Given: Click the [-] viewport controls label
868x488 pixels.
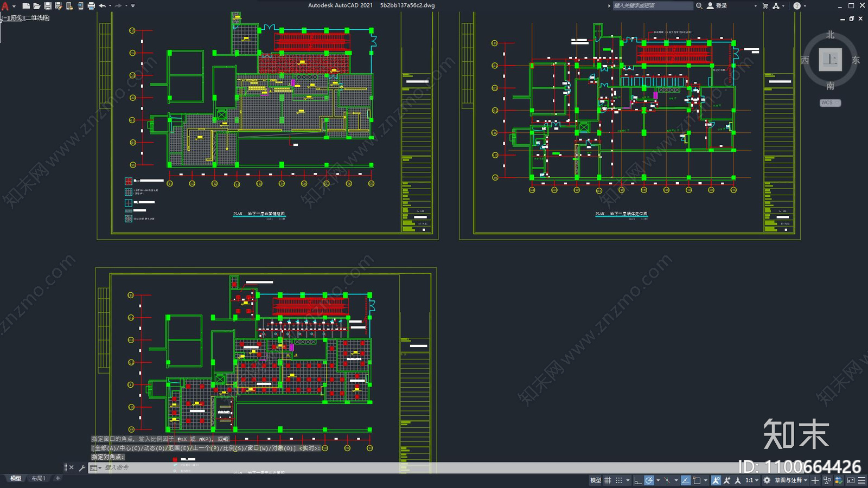Looking at the screenshot, I should tap(4, 18).
